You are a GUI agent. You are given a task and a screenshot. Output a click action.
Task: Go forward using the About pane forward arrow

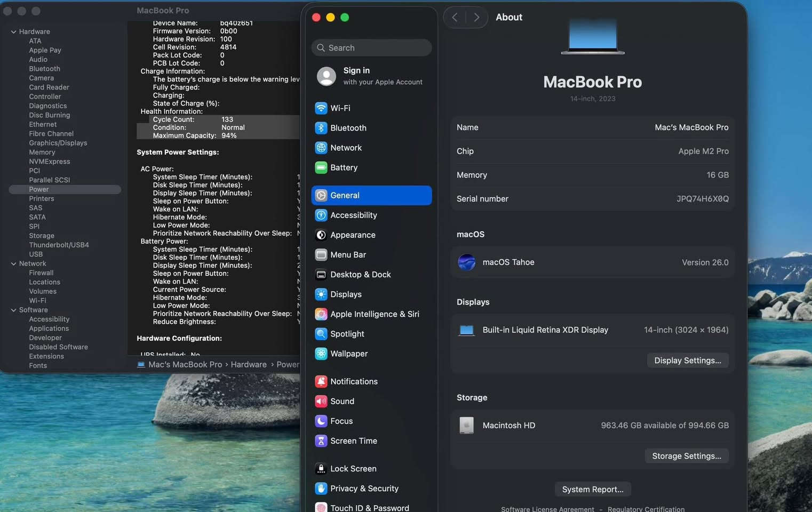pyautogui.click(x=476, y=18)
